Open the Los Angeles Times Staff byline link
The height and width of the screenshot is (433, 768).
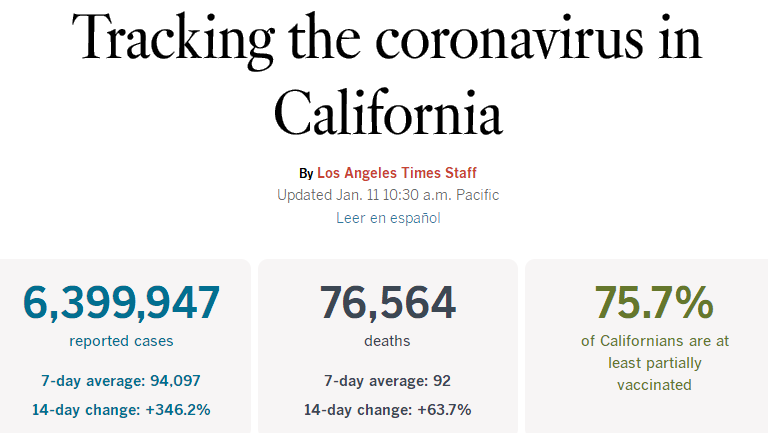pos(397,173)
